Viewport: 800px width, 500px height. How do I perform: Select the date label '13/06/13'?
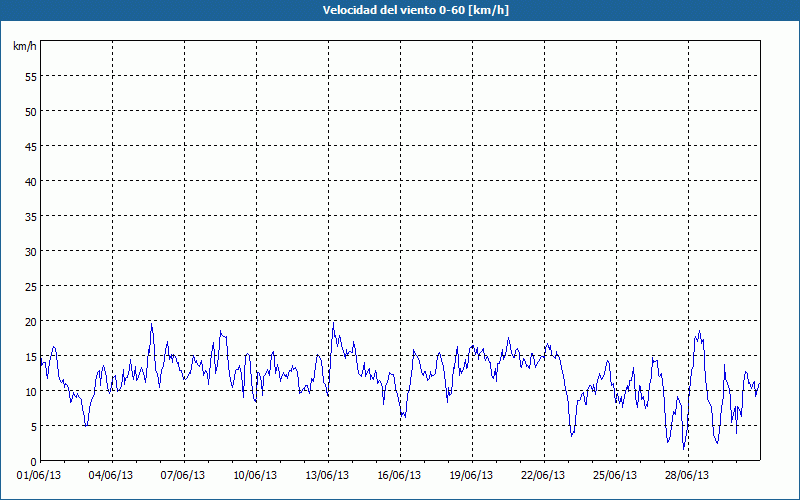click(x=327, y=475)
